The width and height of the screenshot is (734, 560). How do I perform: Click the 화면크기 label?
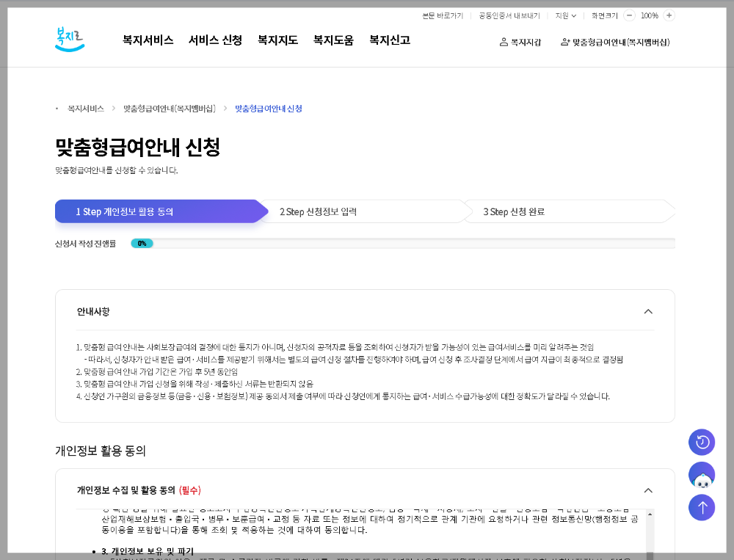coord(604,16)
